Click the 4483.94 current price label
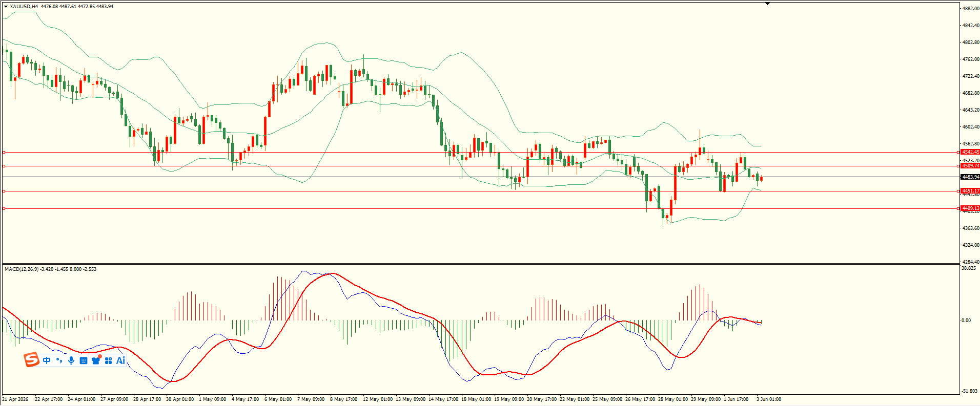Viewport: 980px width, 406px height. 970,177
